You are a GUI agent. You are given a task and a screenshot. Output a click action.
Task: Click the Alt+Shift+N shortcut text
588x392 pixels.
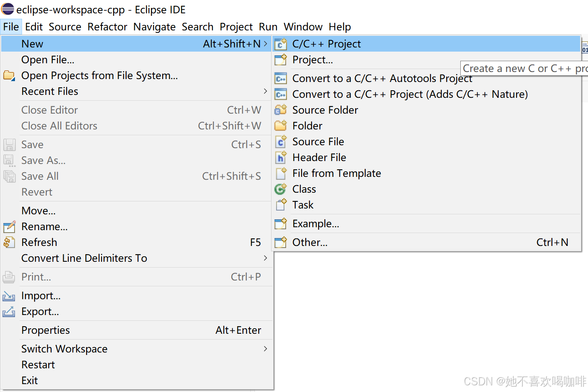pyautogui.click(x=232, y=44)
